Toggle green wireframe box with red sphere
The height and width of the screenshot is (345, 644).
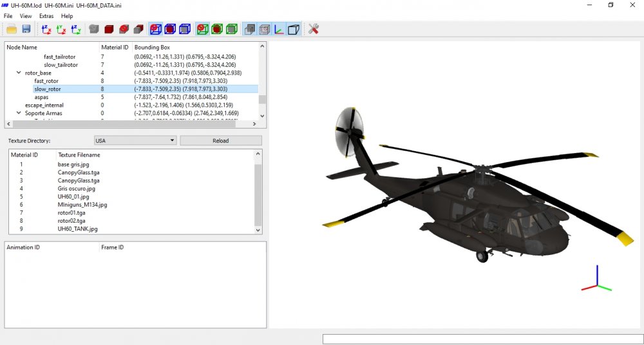pos(202,29)
